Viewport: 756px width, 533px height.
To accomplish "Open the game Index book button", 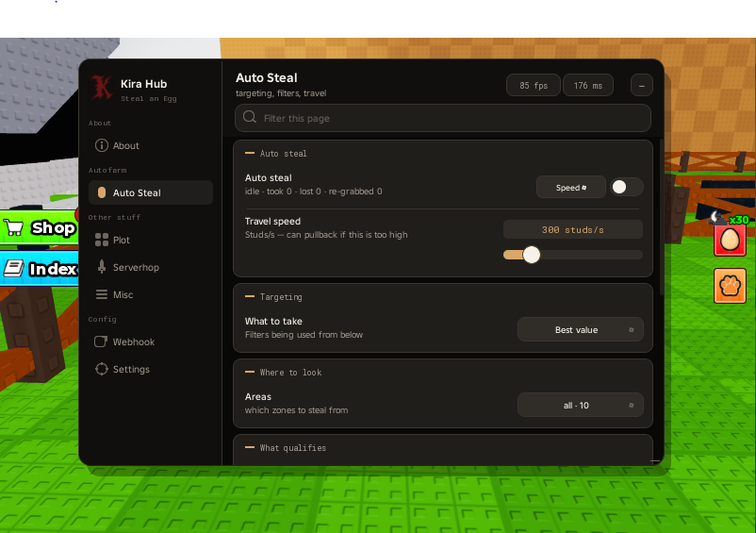I will coord(39,268).
